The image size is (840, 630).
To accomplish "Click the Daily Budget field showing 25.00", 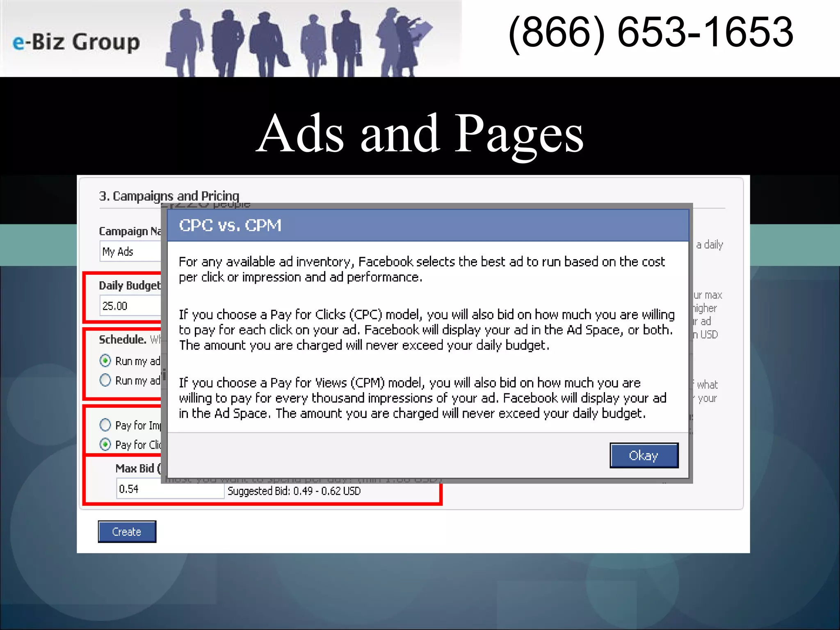I will (131, 306).
